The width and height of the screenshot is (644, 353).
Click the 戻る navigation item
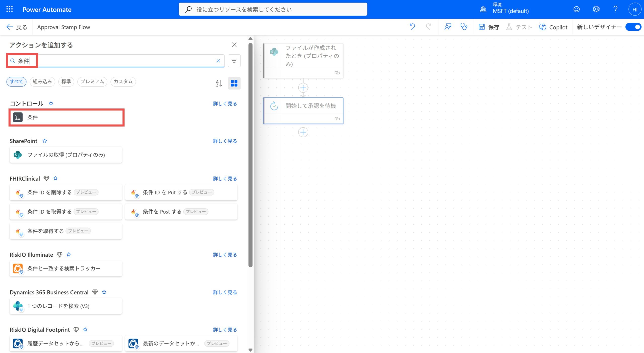click(16, 27)
